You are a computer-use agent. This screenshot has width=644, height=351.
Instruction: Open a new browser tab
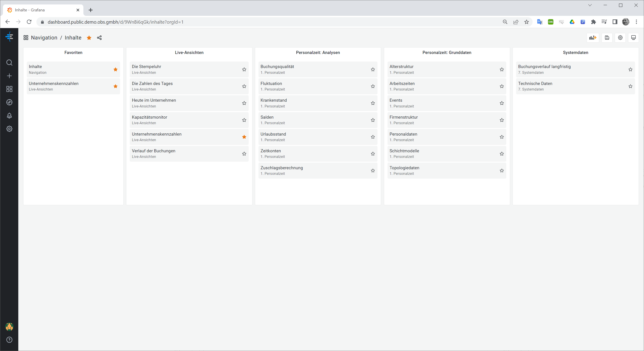(90, 10)
